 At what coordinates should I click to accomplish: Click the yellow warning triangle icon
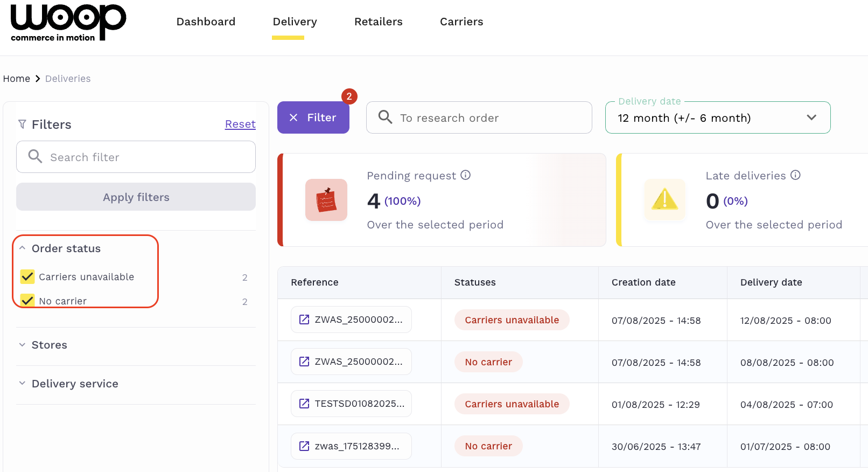click(664, 200)
